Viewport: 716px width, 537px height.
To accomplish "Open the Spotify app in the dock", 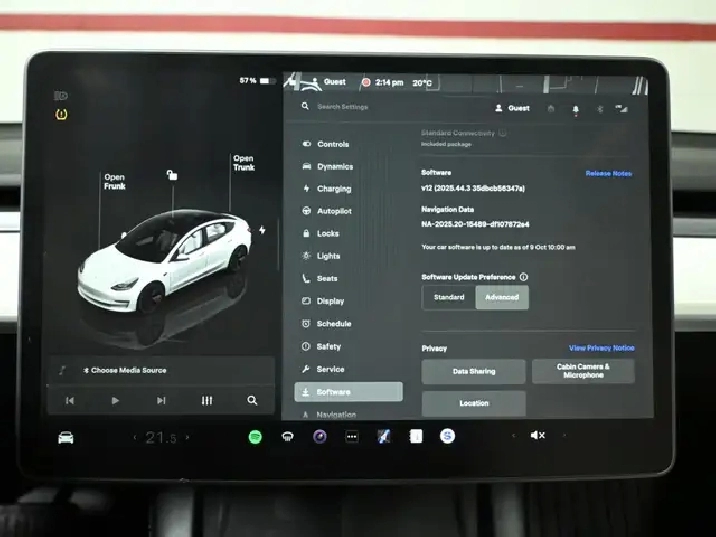I will click(255, 436).
